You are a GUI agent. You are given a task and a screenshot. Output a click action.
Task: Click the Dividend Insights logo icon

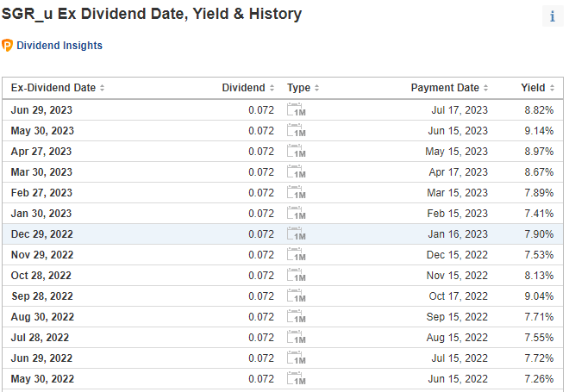(8, 46)
